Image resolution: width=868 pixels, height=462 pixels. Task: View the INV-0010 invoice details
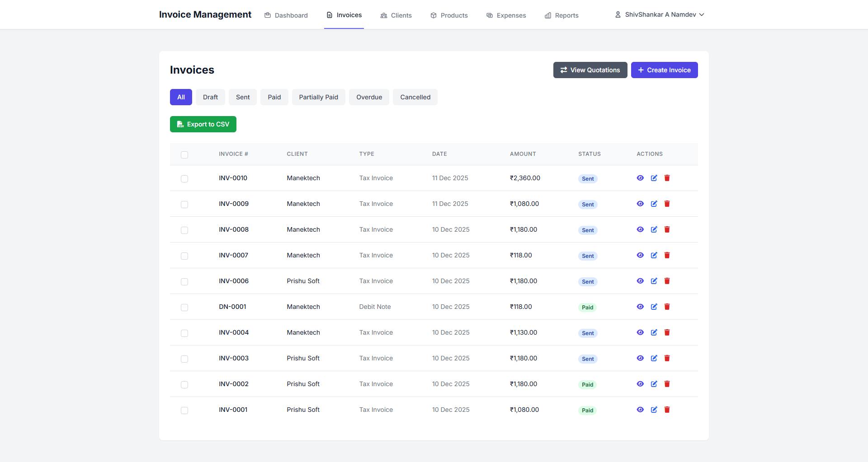640,178
